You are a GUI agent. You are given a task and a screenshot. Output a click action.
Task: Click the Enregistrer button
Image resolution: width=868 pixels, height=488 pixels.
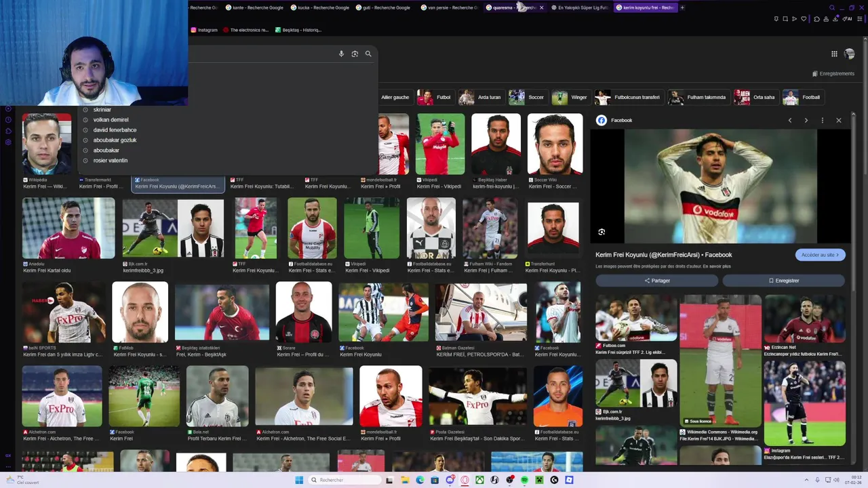click(783, 281)
